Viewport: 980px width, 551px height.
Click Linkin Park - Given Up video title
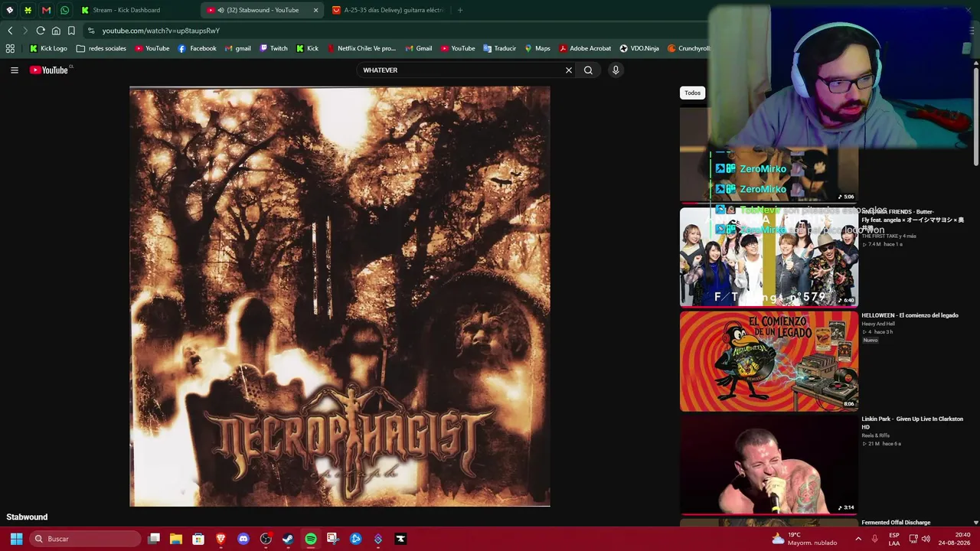coord(912,422)
